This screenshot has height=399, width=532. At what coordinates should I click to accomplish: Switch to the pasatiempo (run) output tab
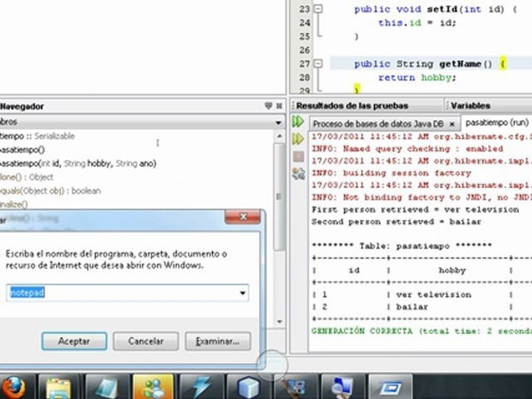click(x=497, y=122)
